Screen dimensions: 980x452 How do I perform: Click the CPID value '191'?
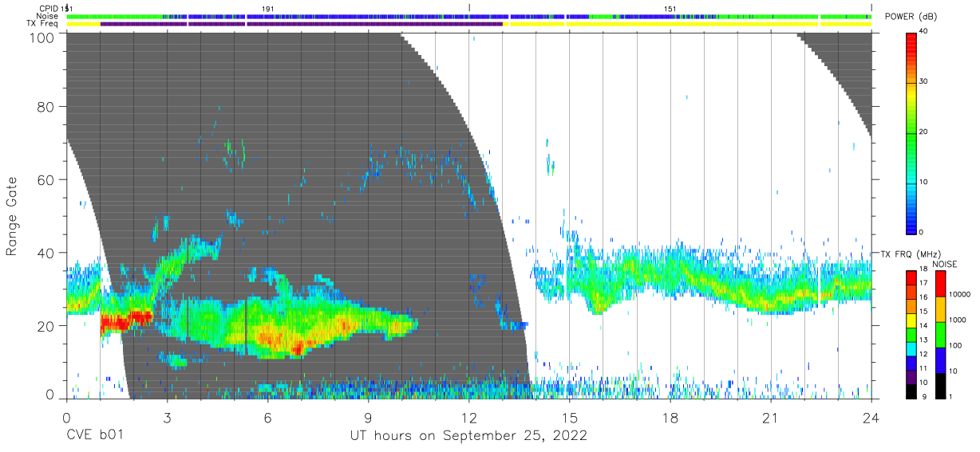coord(268,8)
